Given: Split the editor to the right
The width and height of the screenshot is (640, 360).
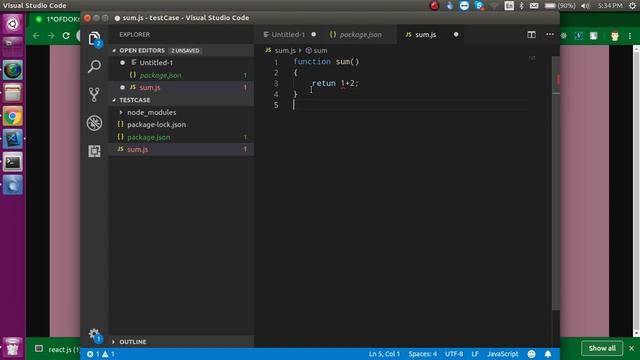Looking at the screenshot, I should tap(531, 35).
